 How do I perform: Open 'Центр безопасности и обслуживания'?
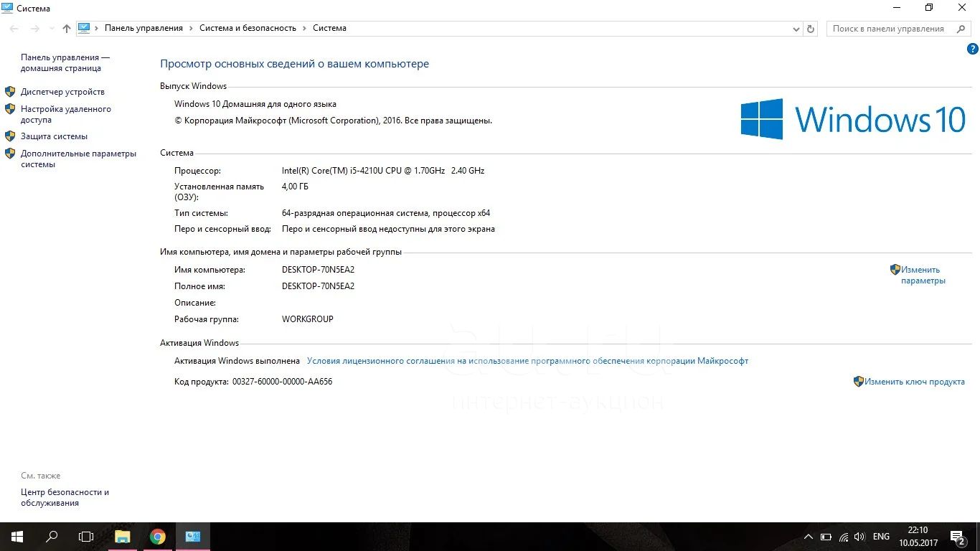[65, 498]
